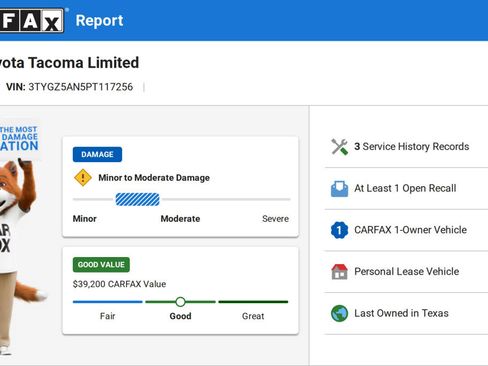Select Personal Lease Vehicle row

click(x=406, y=272)
